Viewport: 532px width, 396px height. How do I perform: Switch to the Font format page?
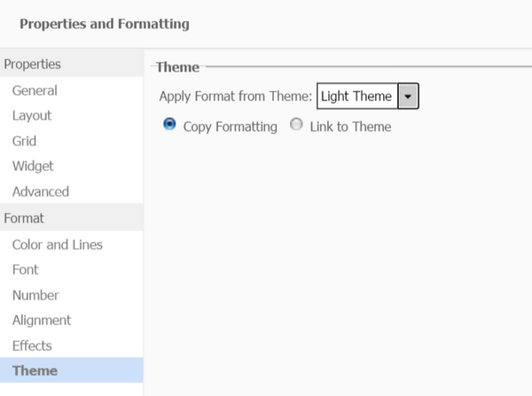25,269
